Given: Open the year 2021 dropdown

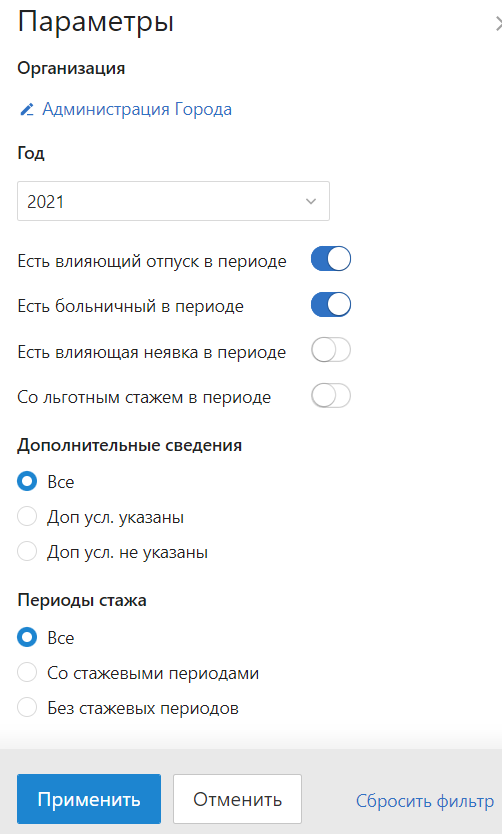Looking at the screenshot, I should click(173, 201).
